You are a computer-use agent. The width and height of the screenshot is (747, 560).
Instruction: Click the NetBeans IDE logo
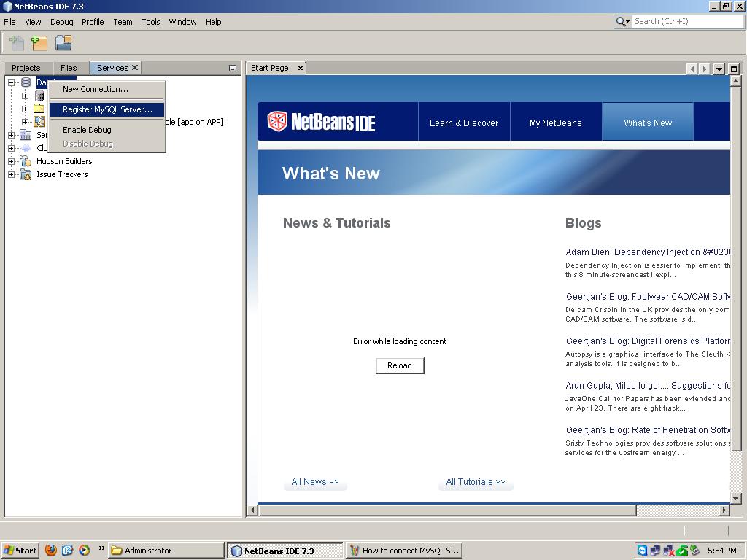click(322, 122)
